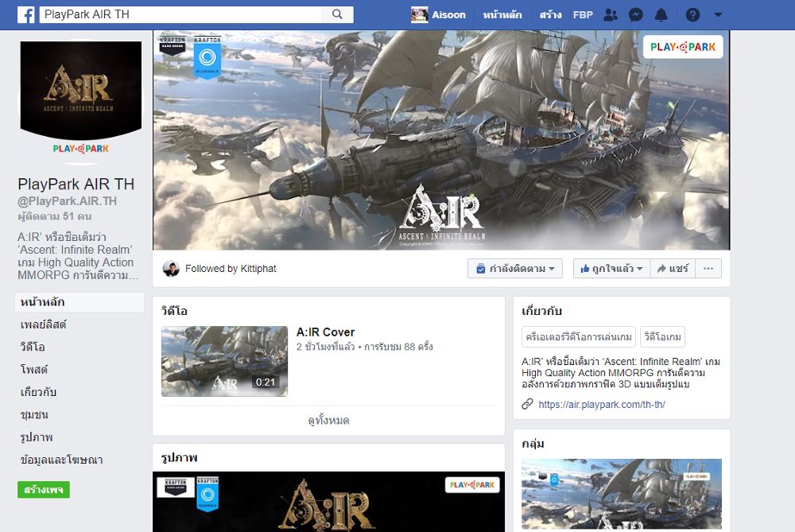Play the A:IR Cover video thumbnail
795x532 pixels.
224,361
